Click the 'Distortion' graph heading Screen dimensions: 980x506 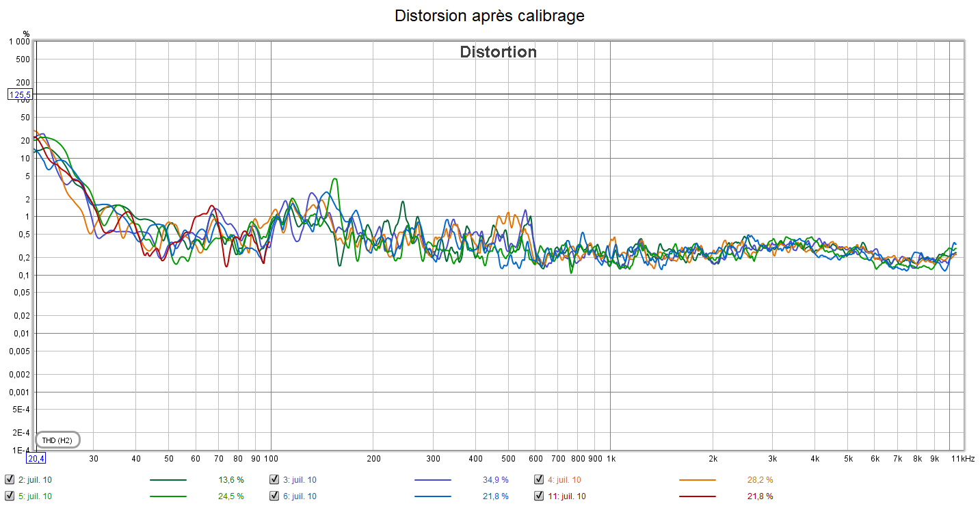pyautogui.click(x=498, y=52)
